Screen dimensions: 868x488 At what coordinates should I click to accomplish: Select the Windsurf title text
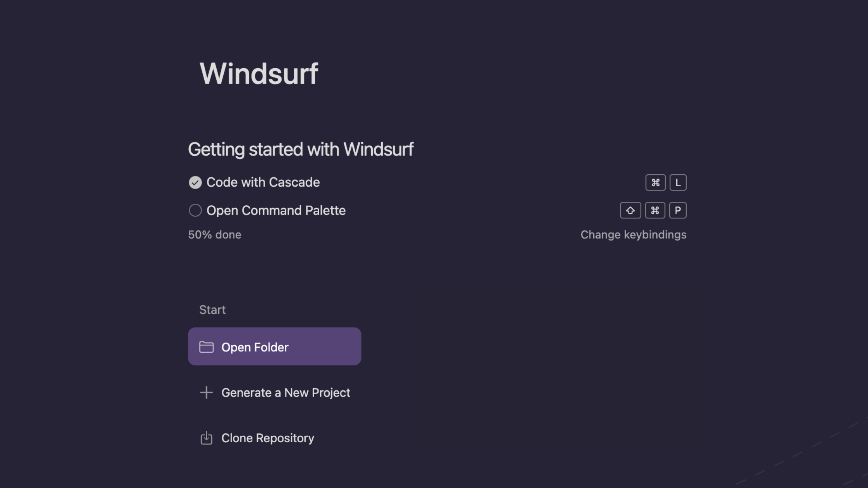click(259, 73)
